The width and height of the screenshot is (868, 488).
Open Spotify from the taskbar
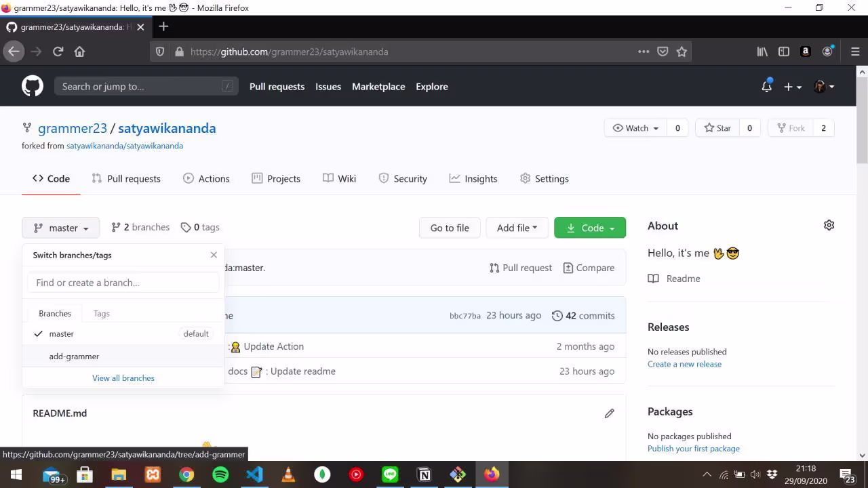click(220, 474)
